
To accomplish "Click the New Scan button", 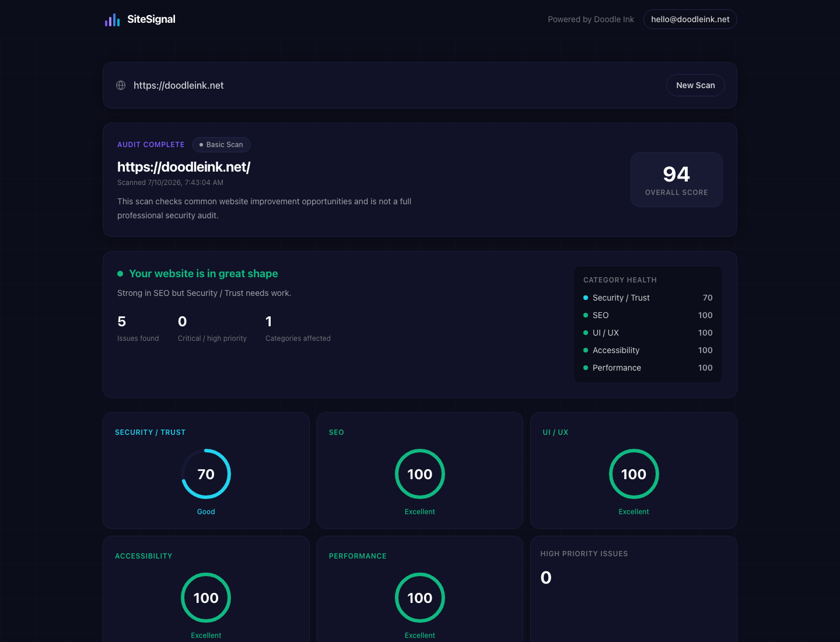I will point(695,85).
